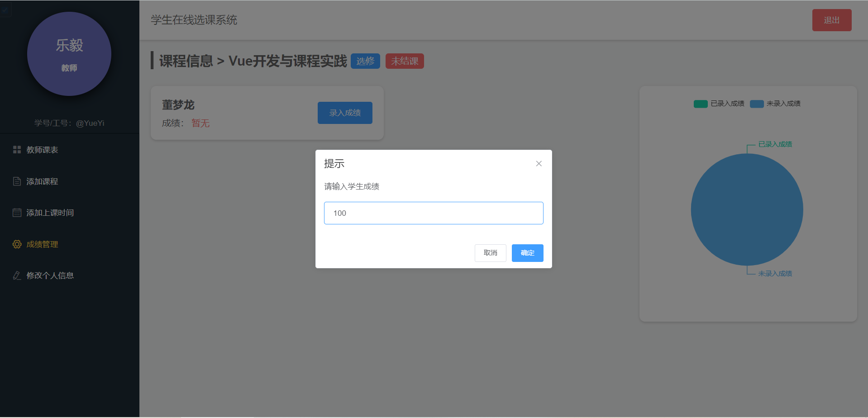868x418 pixels.
Task: Click the 乐毅 教师 avatar circle
Action: [x=69, y=54]
